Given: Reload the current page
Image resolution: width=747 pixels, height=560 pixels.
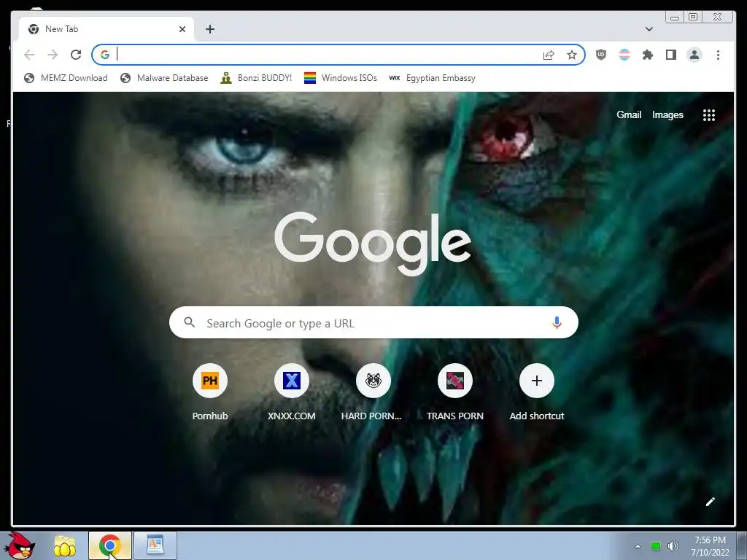Looking at the screenshot, I should click(x=76, y=55).
